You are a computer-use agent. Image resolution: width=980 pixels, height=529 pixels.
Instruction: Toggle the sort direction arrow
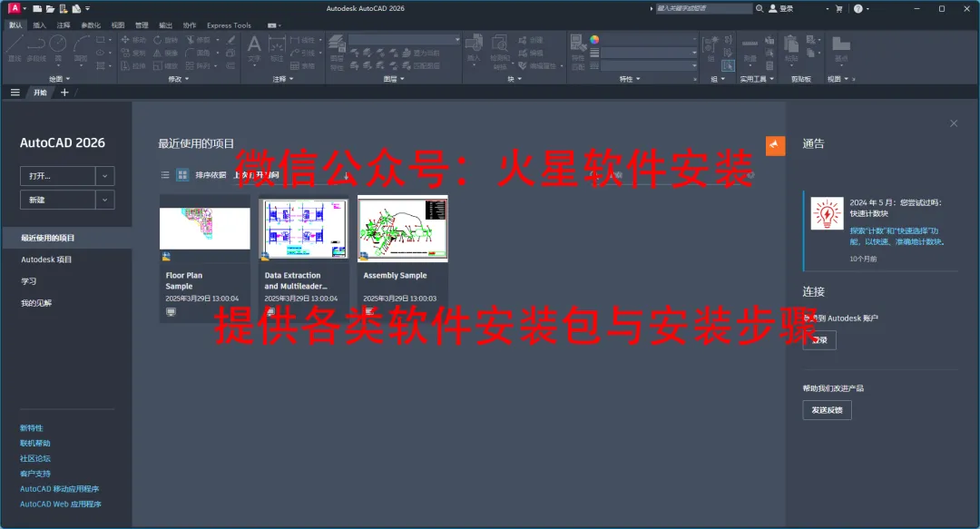tap(347, 175)
